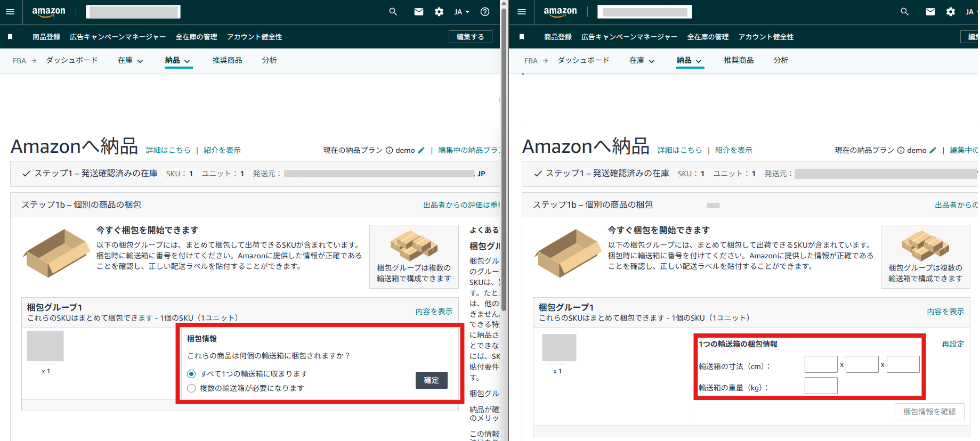This screenshot has width=980, height=441.
Task: Expand 納品 dropdown in right window
Action: point(690,61)
